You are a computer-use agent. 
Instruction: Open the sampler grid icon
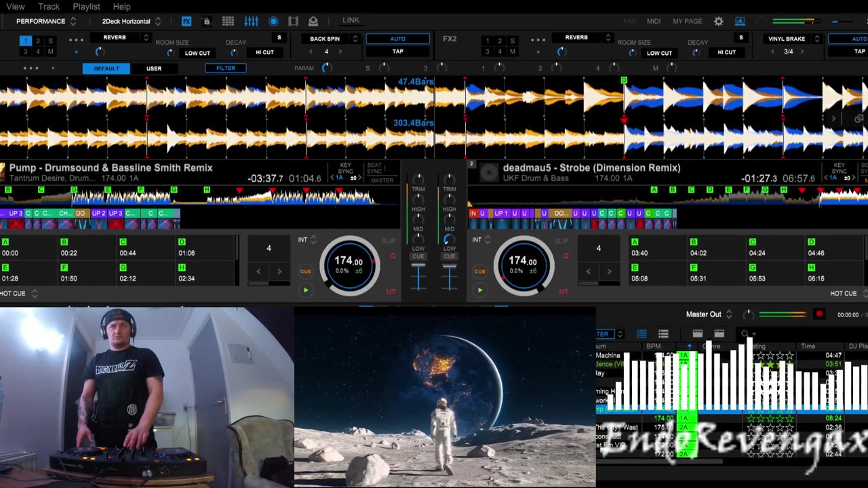[x=228, y=22]
